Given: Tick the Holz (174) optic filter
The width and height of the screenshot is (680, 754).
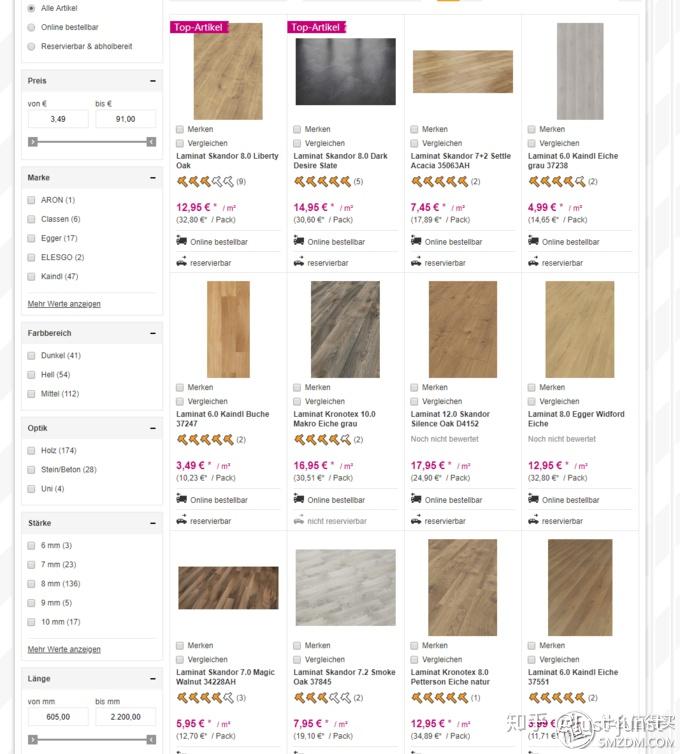Looking at the screenshot, I should [31, 451].
